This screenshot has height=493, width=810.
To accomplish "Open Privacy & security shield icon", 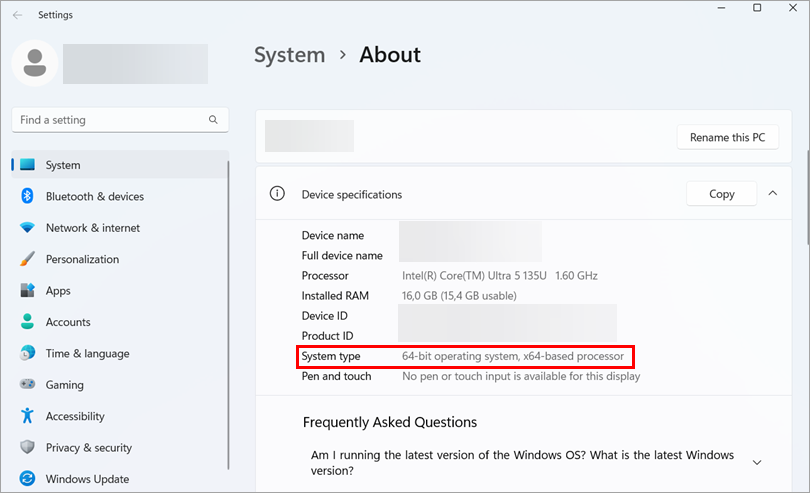I will coord(27,448).
